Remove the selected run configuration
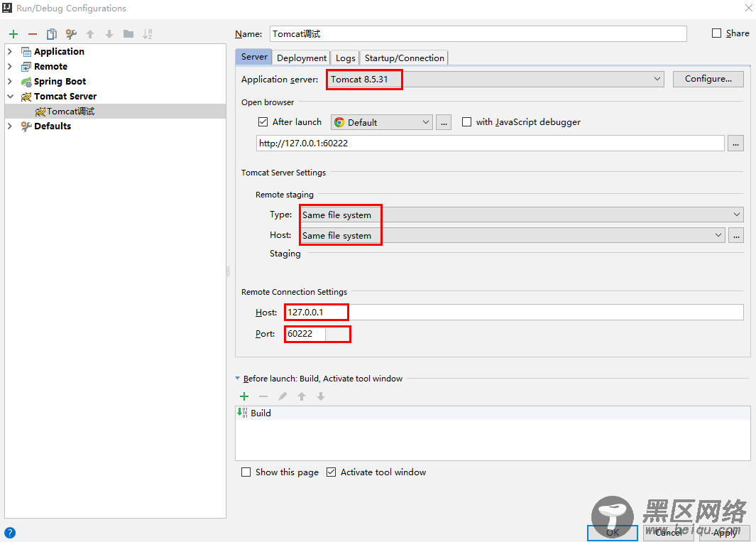Screen dimensions: 756x542 (x=33, y=34)
